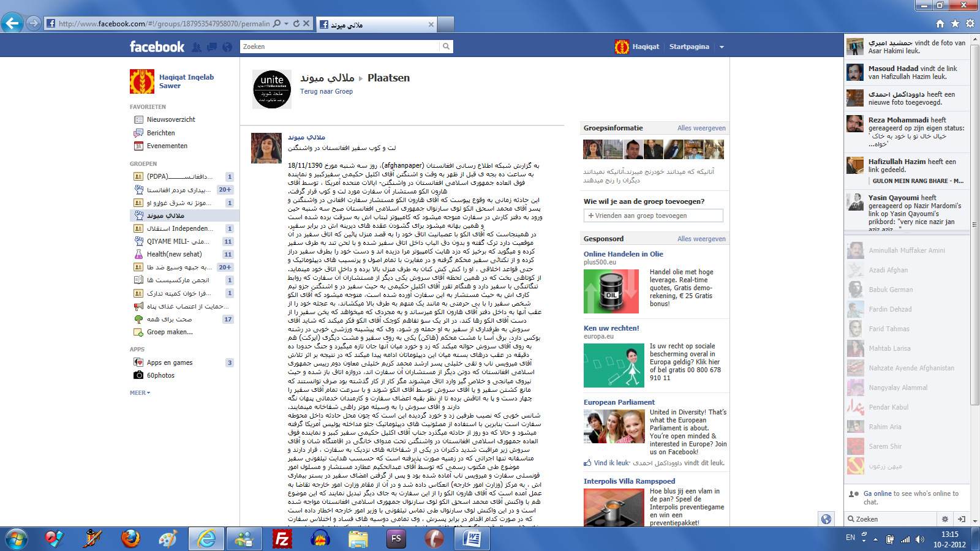This screenshot has height=551, width=980.
Task: Open chat with Babuk German
Action: pyautogui.click(x=907, y=290)
